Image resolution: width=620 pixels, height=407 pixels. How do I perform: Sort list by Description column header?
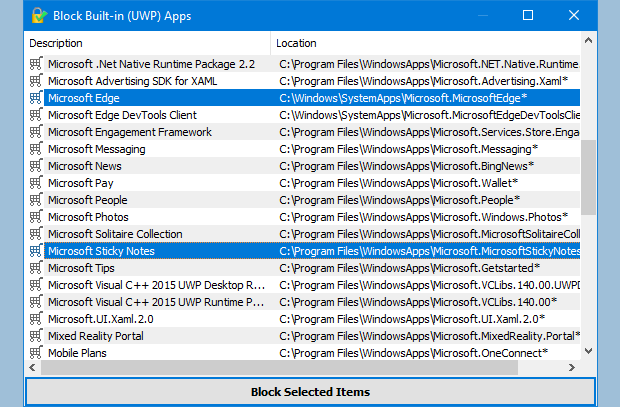tap(148, 43)
